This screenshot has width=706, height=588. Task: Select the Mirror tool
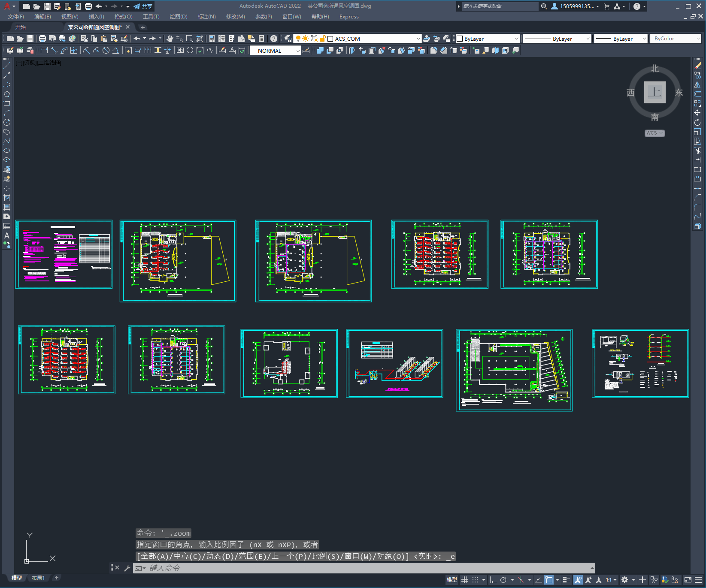pyautogui.click(x=697, y=84)
